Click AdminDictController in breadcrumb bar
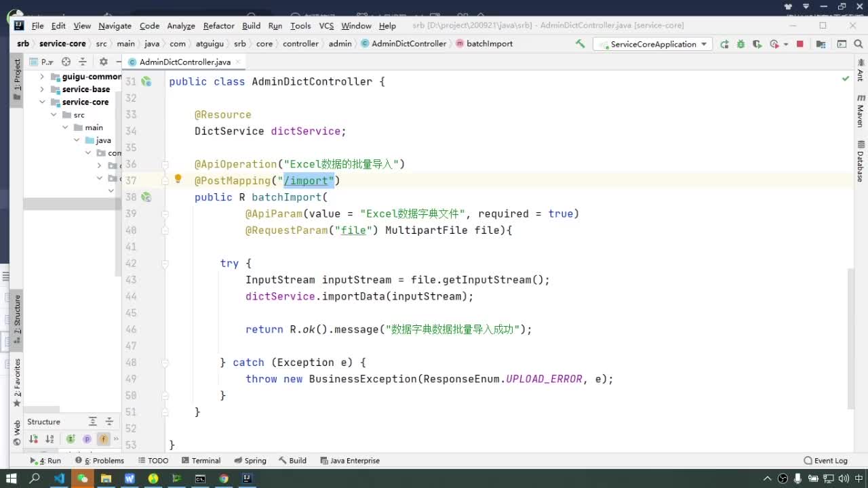Viewport: 868px width, 488px height. 404,43
